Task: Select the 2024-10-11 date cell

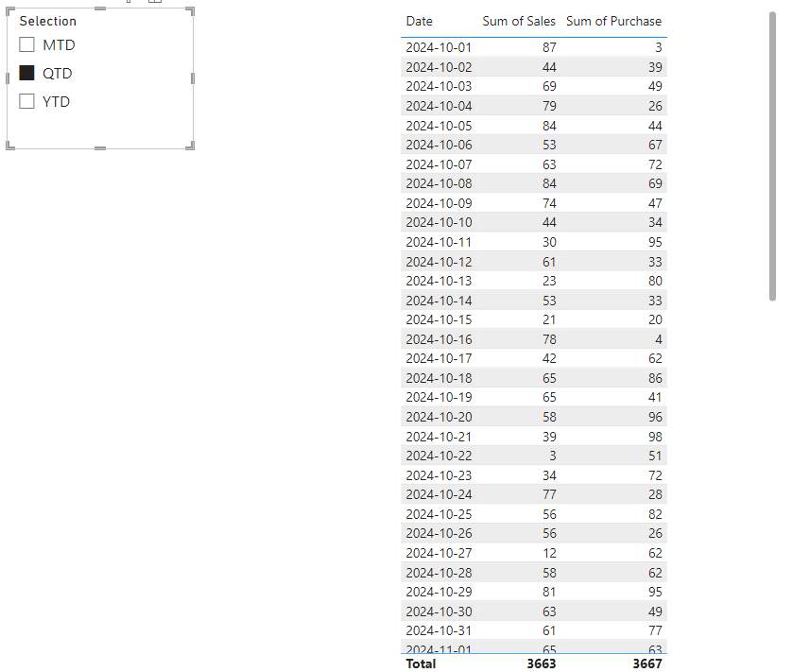Action: point(439,242)
